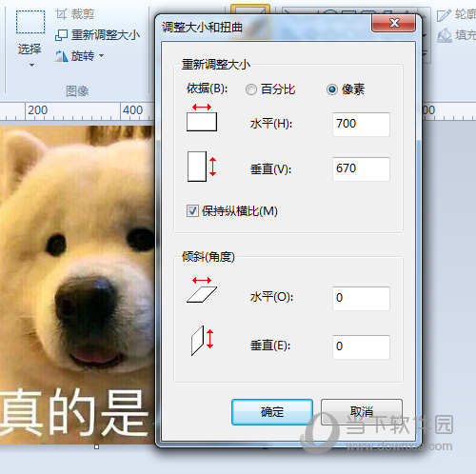Click the 水平(O) skew input field
The width and height of the screenshot is (476, 474).
[361, 298]
